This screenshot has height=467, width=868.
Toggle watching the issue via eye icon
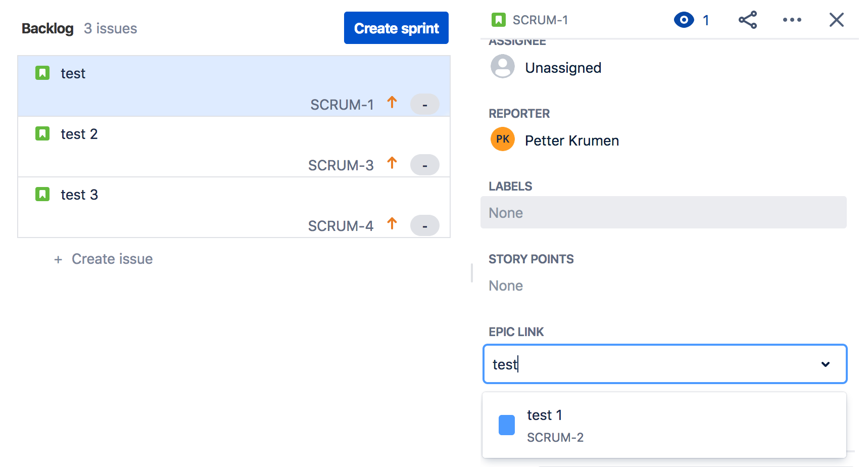(x=684, y=20)
